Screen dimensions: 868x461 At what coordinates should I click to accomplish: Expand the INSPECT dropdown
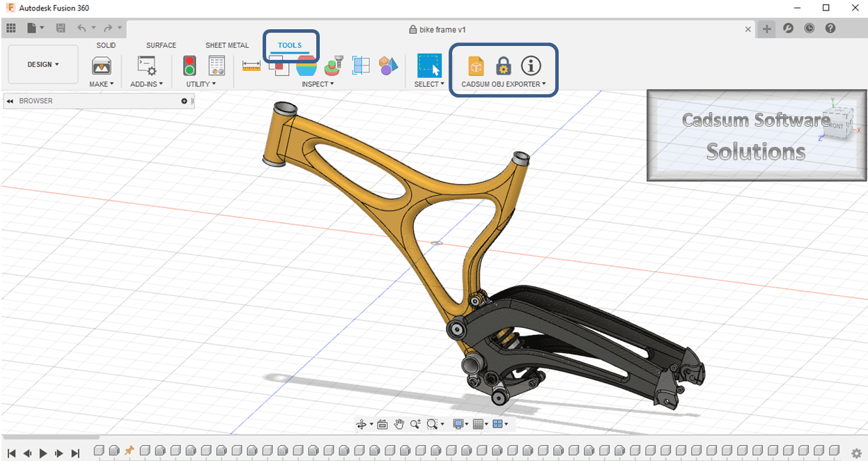(x=318, y=84)
